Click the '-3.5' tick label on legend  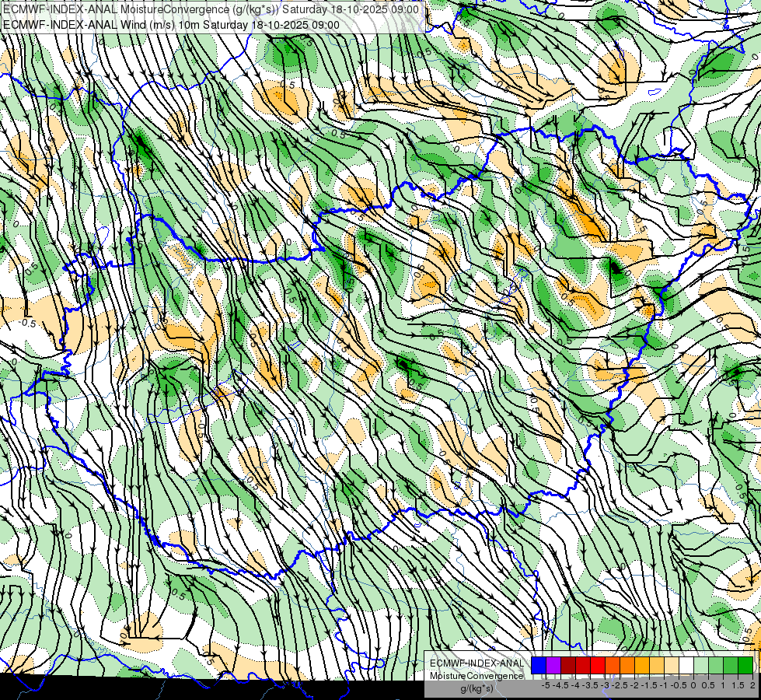click(x=590, y=685)
